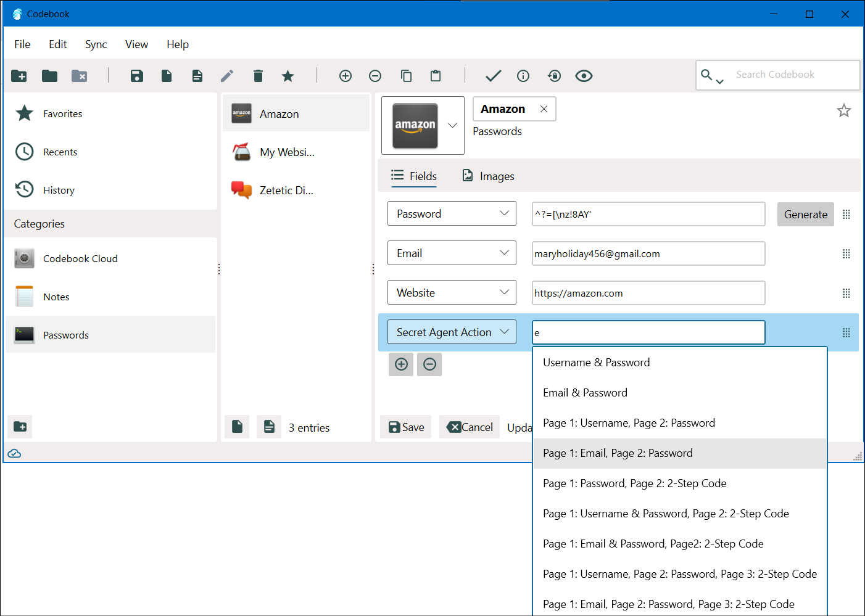The height and width of the screenshot is (616, 865).
Task: Click the delete category folder icon
Action: (x=79, y=76)
